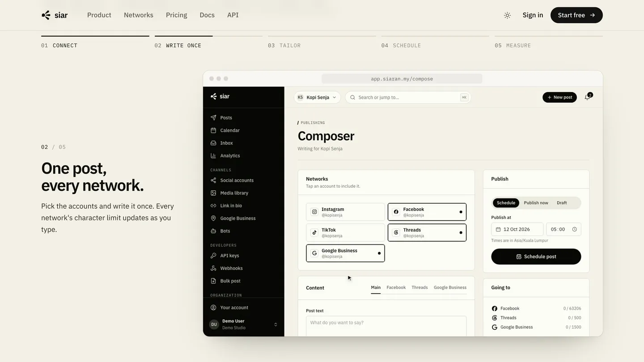The image size is (644, 362).
Task: Click the Sign in link
Action: click(533, 15)
